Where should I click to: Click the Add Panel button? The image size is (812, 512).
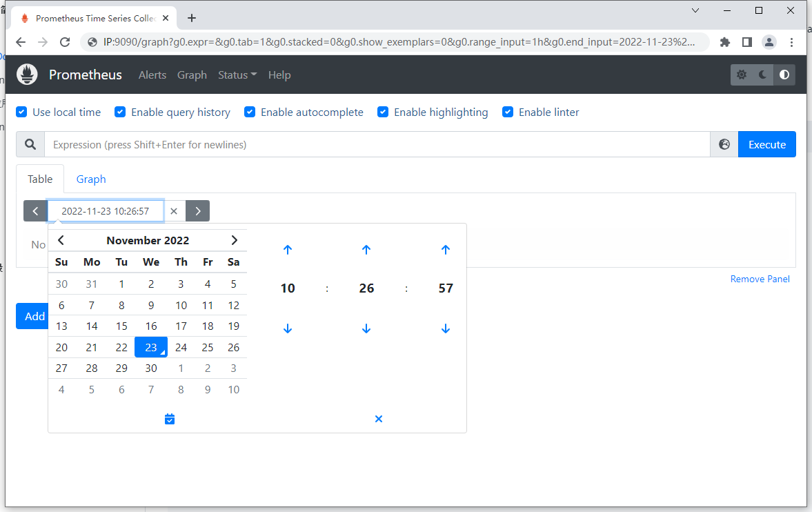click(x=32, y=316)
